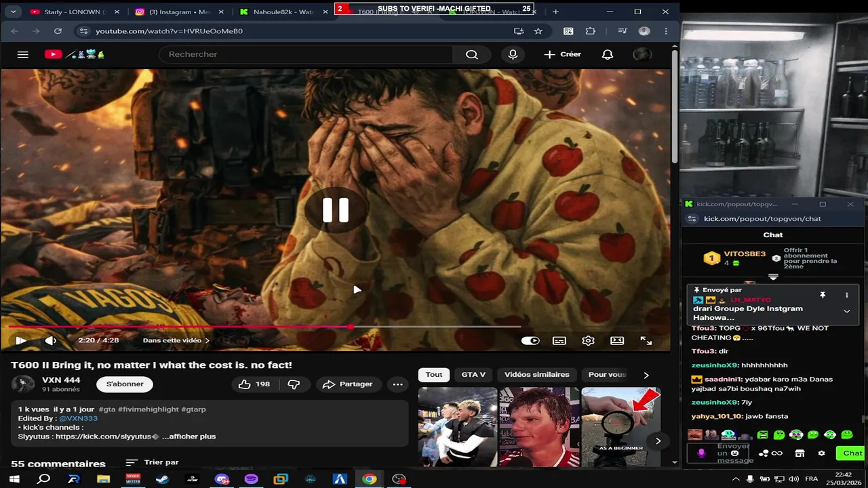
Task: Start voice search with the microphone icon
Action: point(513,55)
